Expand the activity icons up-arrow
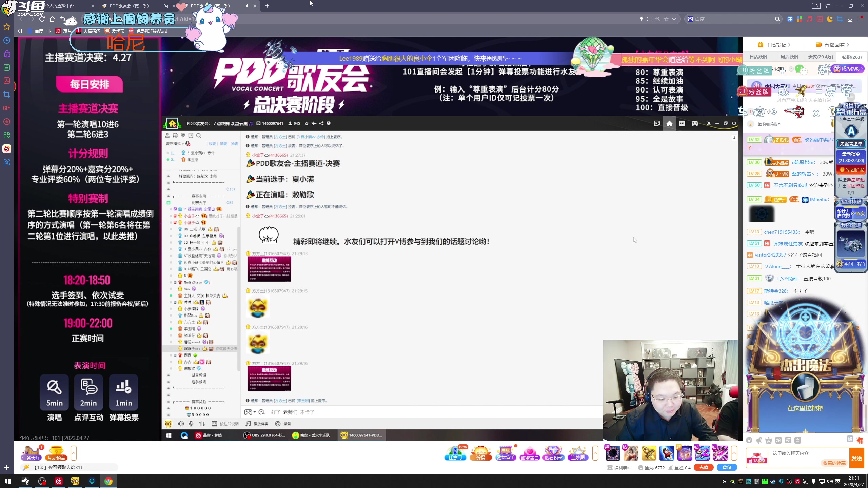This screenshot has width=868, height=488. [x=595, y=453]
